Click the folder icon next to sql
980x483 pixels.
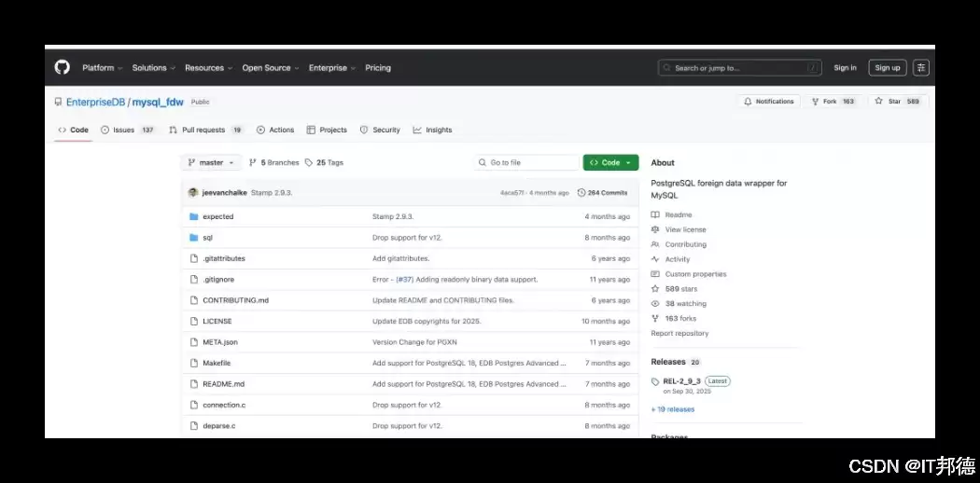pos(194,238)
